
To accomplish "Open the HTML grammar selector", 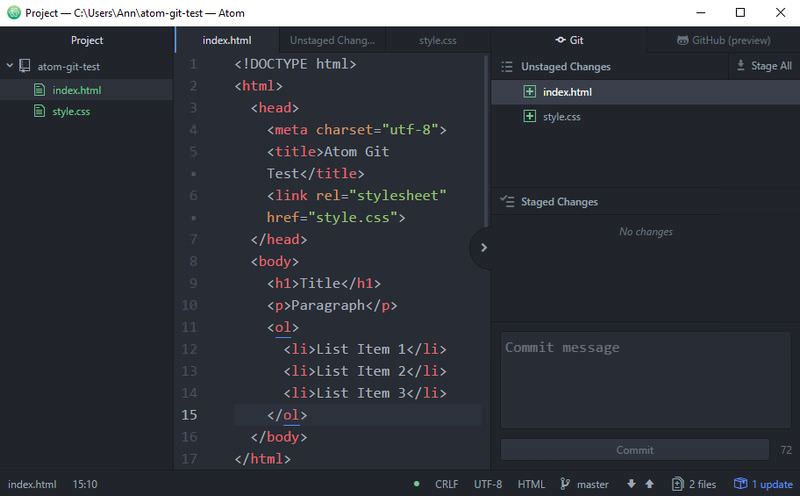I will (x=531, y=484).
